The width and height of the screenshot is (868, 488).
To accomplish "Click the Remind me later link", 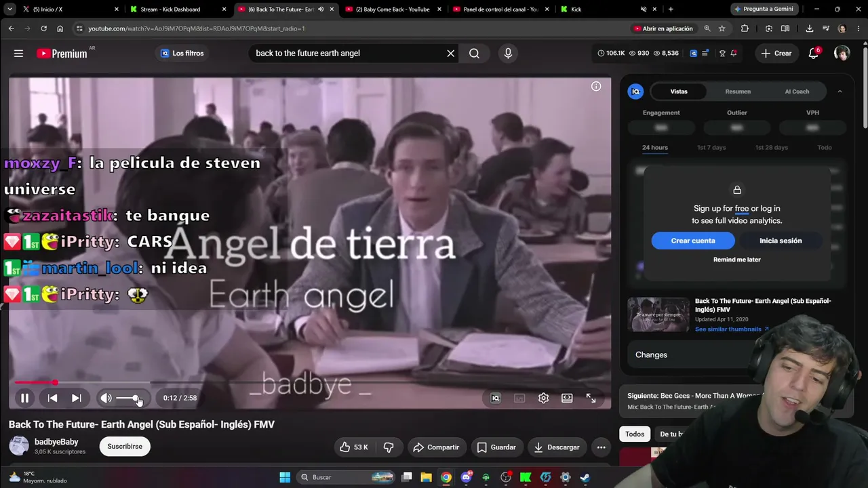I will 737,260.
